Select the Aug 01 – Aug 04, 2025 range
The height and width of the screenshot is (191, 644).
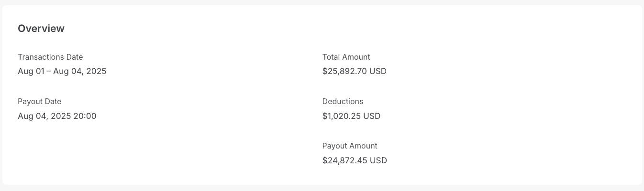(62, 72)
